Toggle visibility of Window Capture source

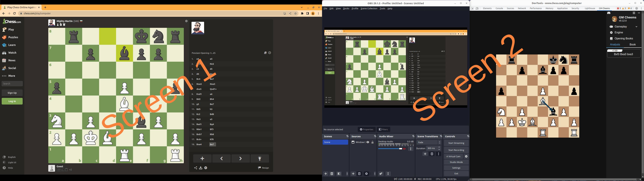coord(368,142)
